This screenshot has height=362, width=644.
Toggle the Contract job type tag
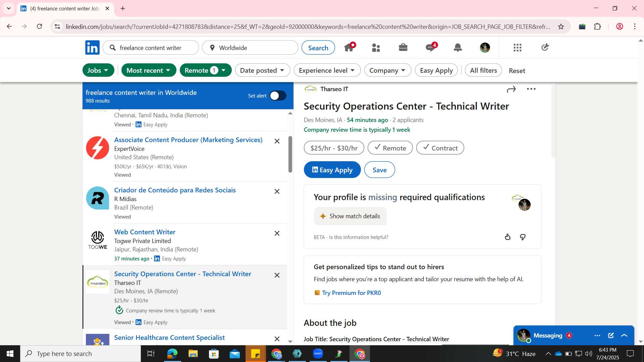(440, 148)
